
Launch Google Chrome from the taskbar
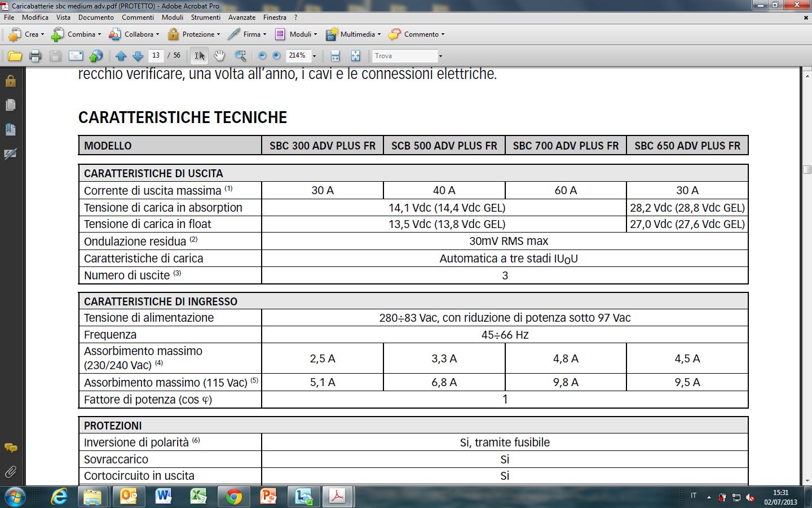[x=233, y=497]
